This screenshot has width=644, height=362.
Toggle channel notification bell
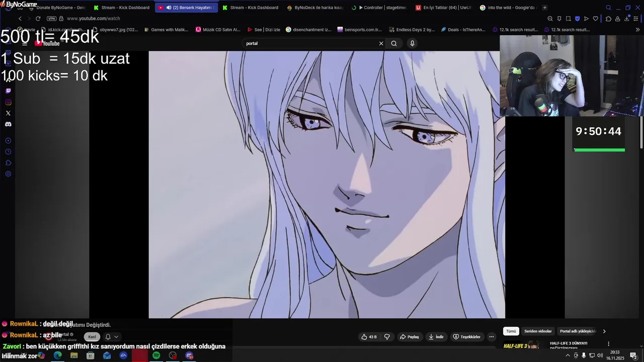coord(108,337)
